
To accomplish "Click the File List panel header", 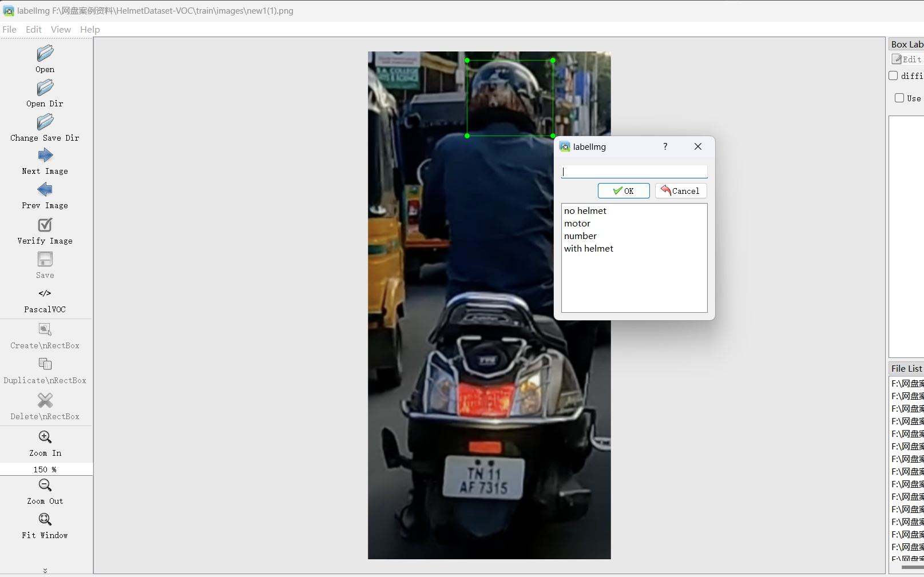I will tap(906, 369).
